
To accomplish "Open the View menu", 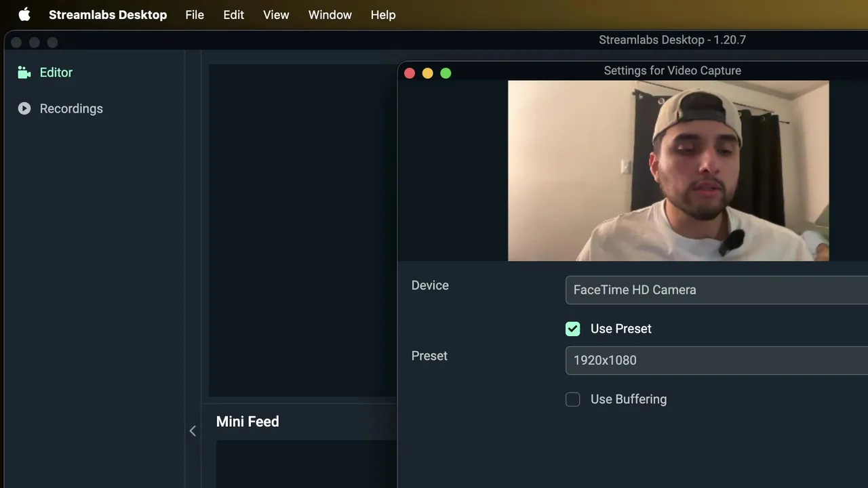I will 276,14.
